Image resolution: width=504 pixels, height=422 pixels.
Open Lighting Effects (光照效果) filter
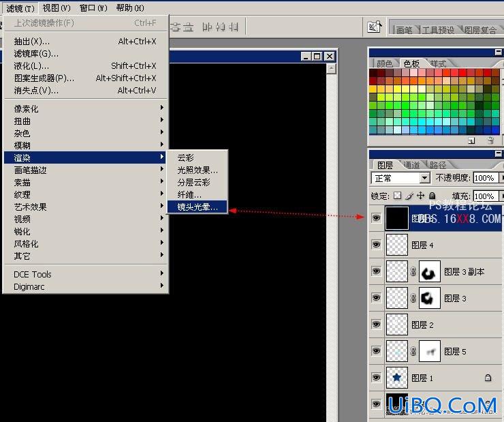[198, 170]
